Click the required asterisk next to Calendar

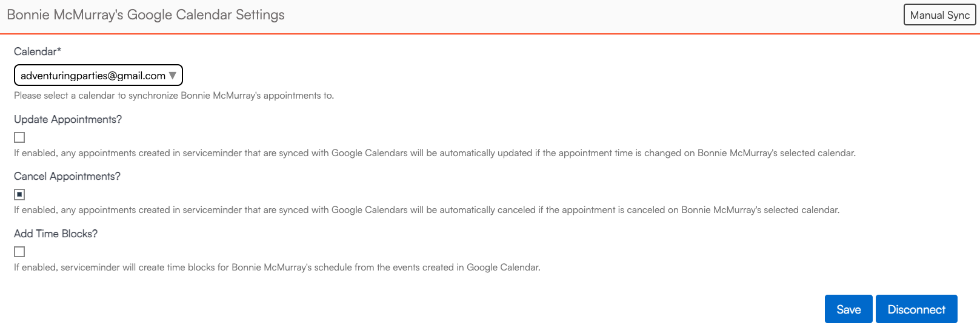click(x=59, y=50)
